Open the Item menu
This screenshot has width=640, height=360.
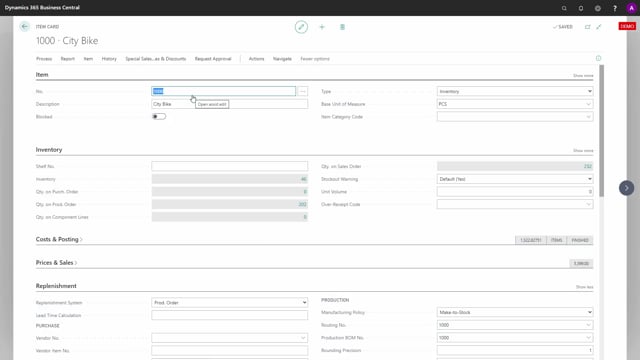pyautogui.click(x=88, y=59)
